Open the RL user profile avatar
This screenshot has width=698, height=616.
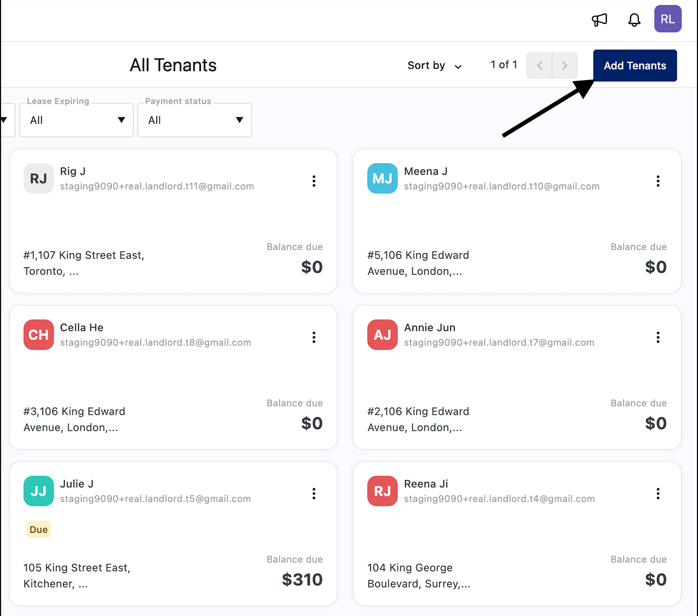(x=667, y=19)
